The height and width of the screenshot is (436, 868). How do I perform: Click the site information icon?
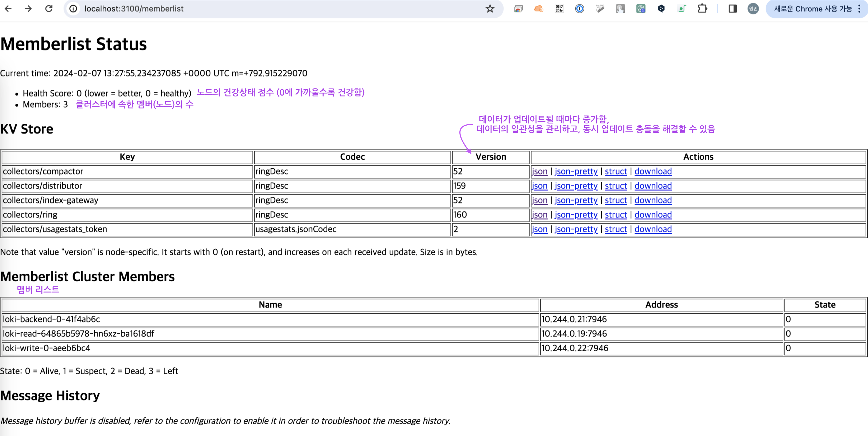tap(73, 9)
